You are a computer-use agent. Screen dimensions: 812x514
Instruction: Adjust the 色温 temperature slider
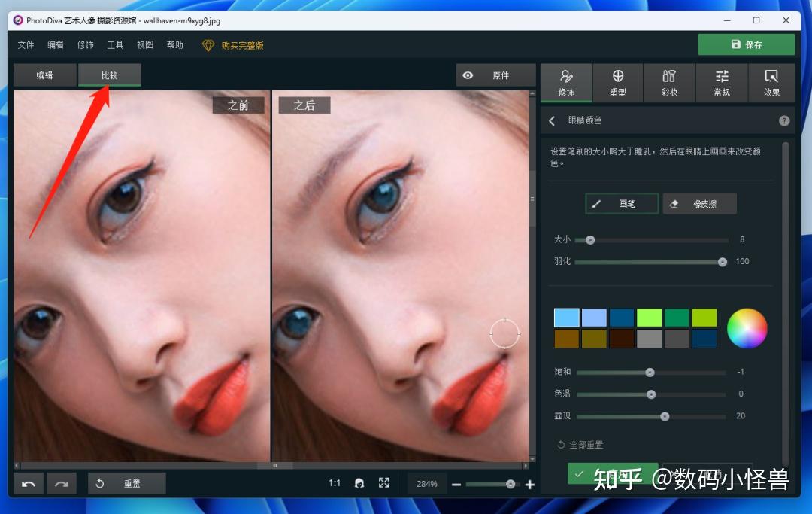(651, 394)
